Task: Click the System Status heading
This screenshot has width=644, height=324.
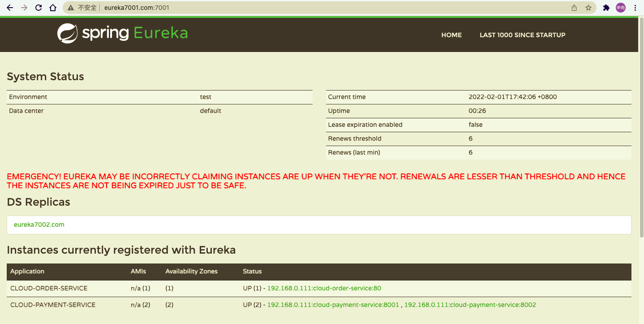Action: click(x=45, y=77)
